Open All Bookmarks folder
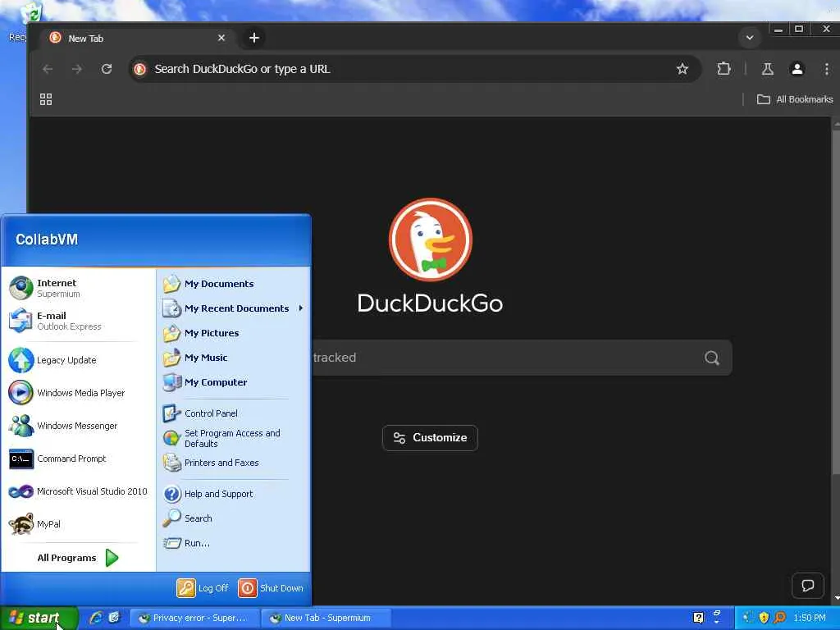 pos(794,99)
